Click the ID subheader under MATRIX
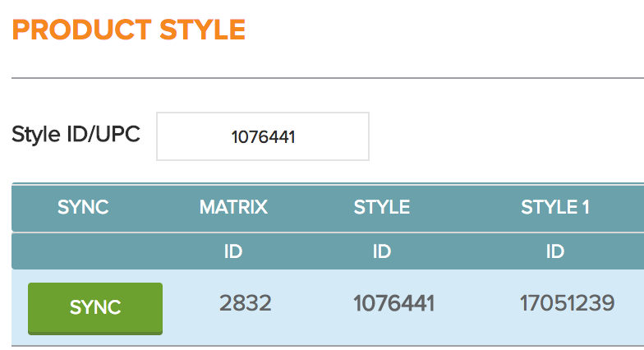This screenshot has width=644, height=350. pyautogui.click(x=233, y=251)
